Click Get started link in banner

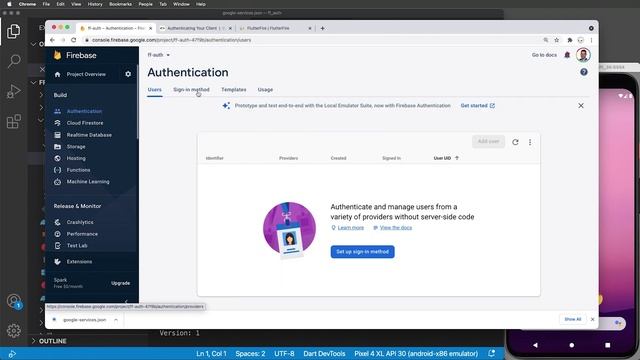(x=478, y=106)
